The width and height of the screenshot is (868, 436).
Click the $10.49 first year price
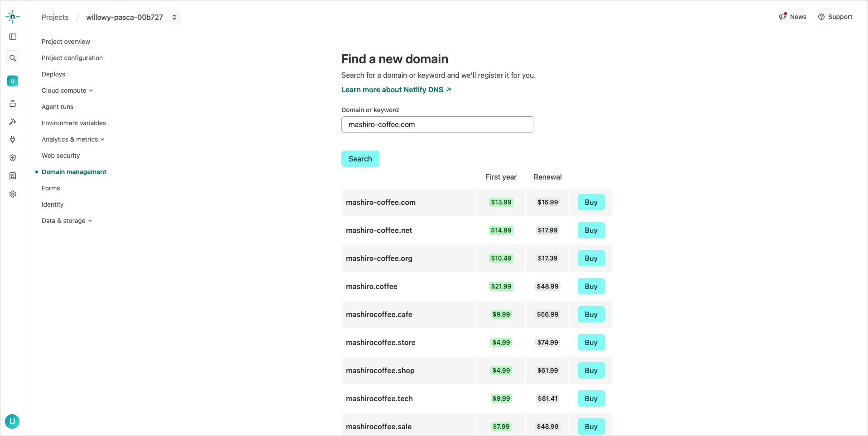pyautogui.click(x=501, y=258)
